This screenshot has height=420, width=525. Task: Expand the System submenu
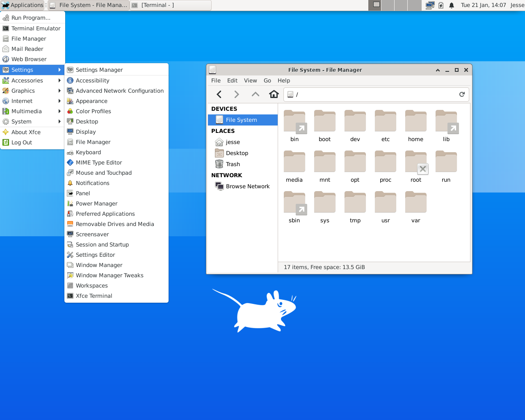point(32,121)
